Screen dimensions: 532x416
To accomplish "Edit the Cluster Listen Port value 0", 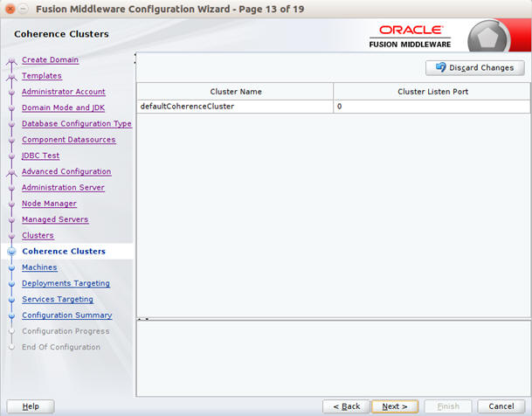I will (432, 107).
